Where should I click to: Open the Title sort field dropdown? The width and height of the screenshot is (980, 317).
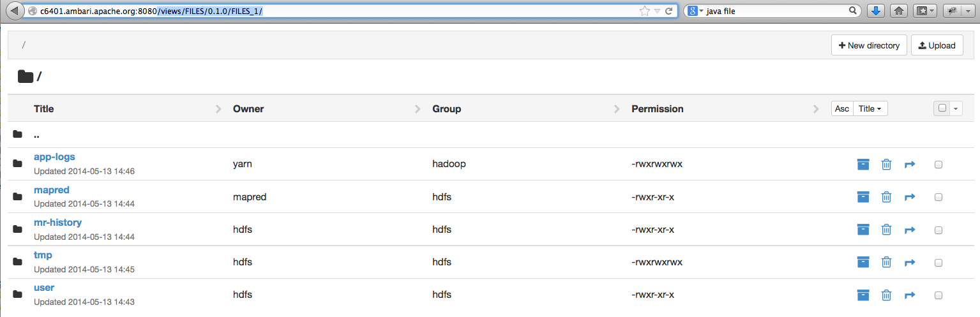click(x=870, y=108)
